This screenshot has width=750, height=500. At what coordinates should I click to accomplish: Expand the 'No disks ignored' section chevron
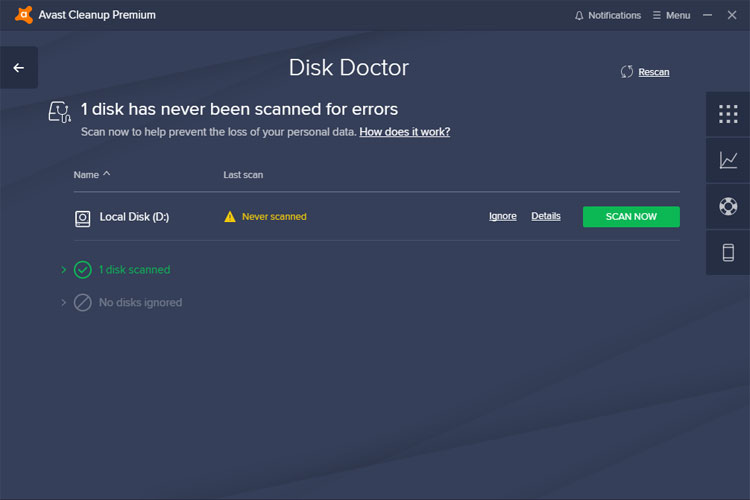click(64, 302)
